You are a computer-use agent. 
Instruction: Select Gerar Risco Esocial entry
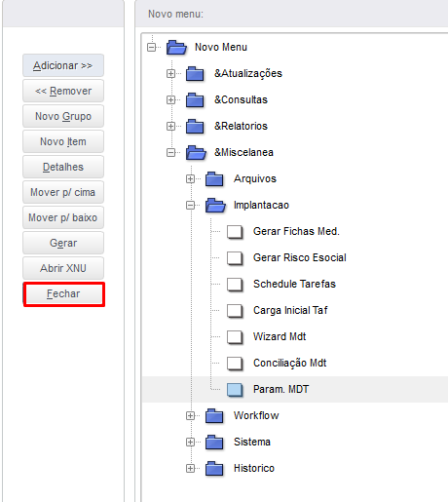[300, 257]
